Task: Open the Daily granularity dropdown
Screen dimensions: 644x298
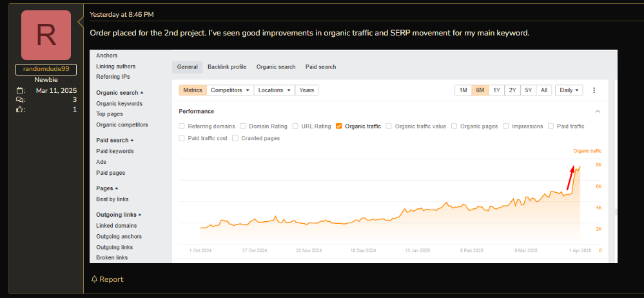Action: click(x=569, y=90)
